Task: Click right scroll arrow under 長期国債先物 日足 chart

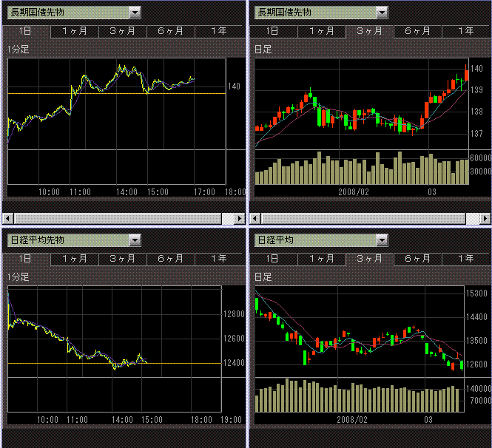Action: coord(485,219)
